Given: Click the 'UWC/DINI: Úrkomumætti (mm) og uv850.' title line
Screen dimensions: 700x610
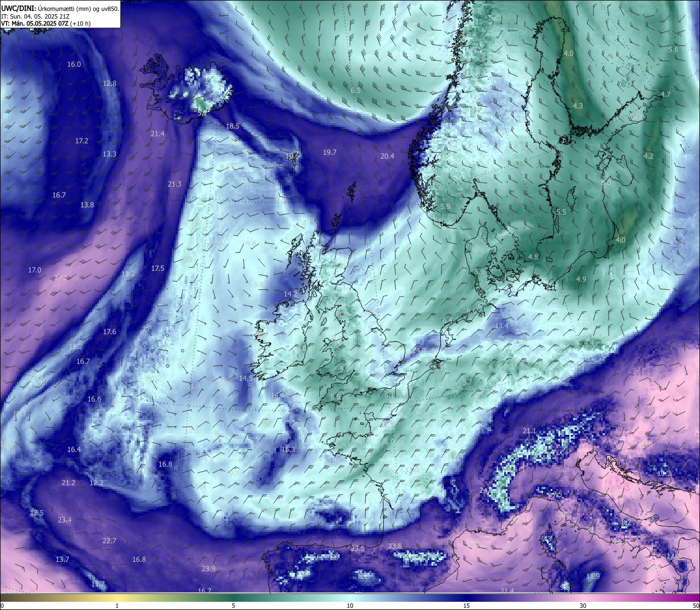Looking at the screenshot, I should coord(60,8).
